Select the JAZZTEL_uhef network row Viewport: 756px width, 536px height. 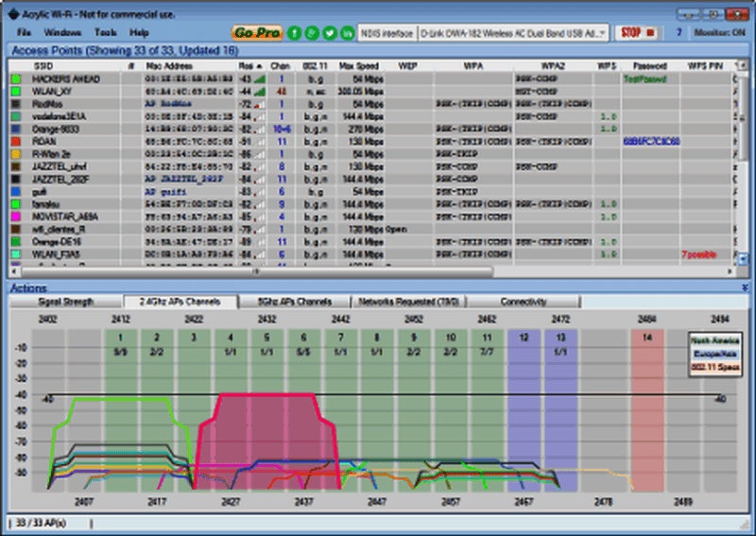[370, 167]
